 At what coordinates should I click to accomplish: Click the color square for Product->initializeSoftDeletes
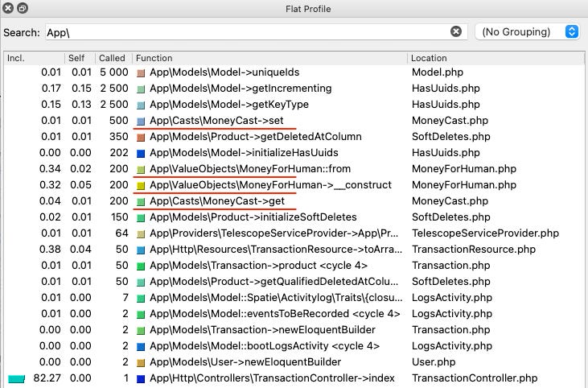click(141, 217)
